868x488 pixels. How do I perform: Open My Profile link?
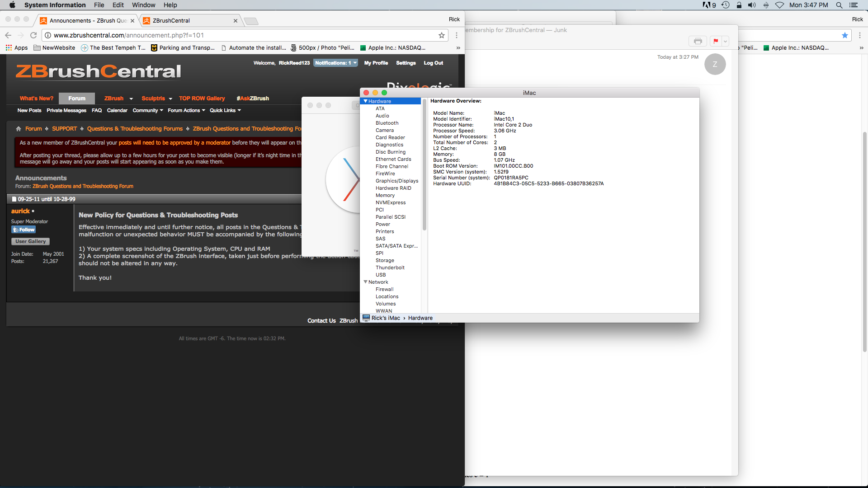coord(376,63)
